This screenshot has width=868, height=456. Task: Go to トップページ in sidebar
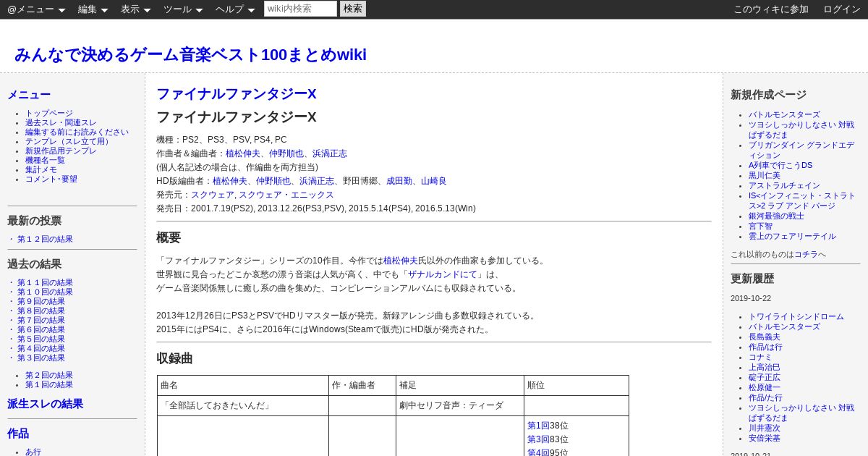coord(49,114)
